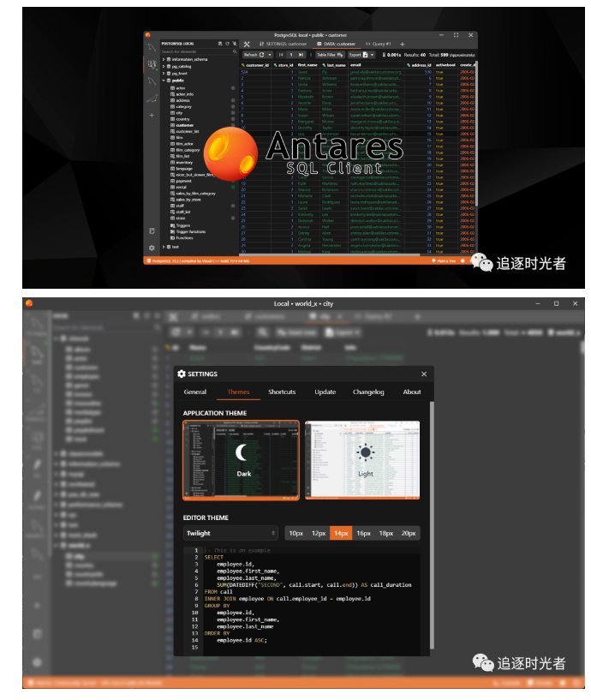This screenshot has width=591, height=700.
Task: Switch to the General settings tab
Action: [x=195, y=392]
